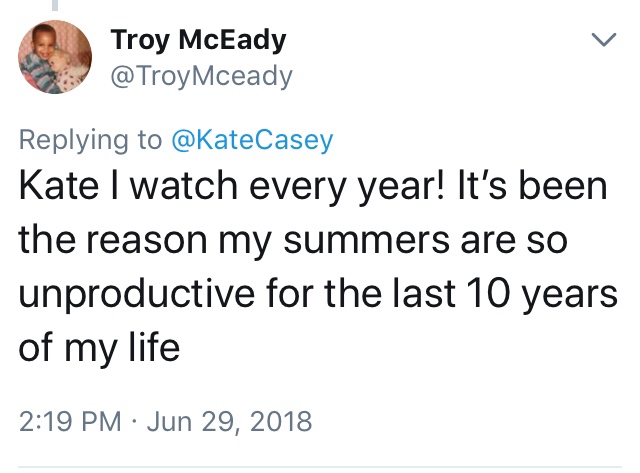
Task: Click the "Replying to" label
Action: 93,141
